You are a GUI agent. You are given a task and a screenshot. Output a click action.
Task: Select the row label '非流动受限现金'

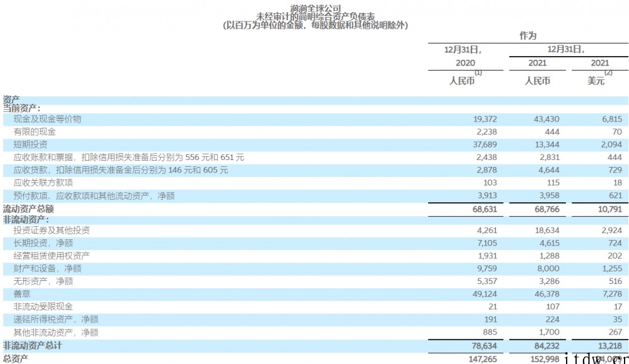click(x=43, y=307)
